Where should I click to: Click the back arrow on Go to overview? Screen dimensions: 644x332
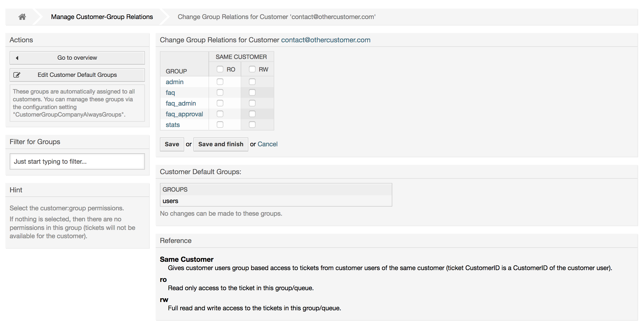17,58
